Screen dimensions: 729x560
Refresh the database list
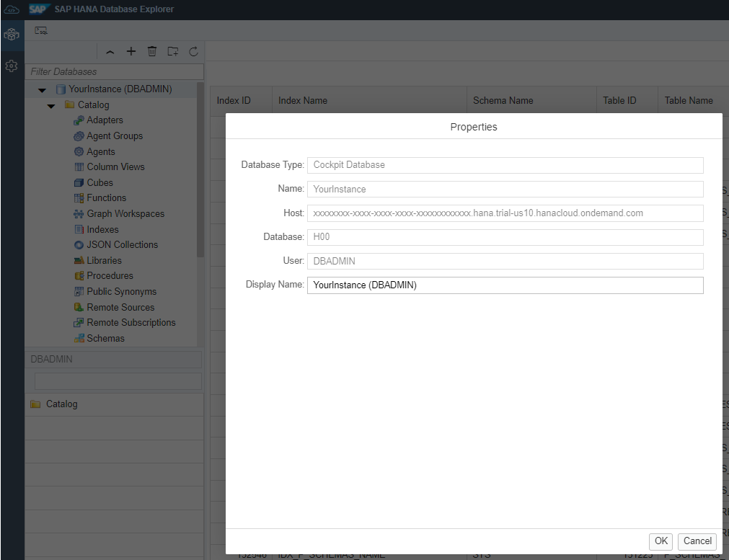click(193, 51)
